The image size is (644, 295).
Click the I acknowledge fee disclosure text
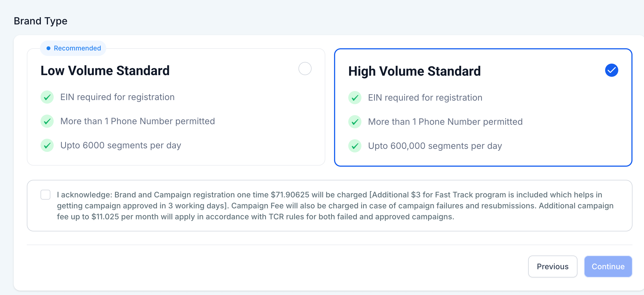pos(335,206)
